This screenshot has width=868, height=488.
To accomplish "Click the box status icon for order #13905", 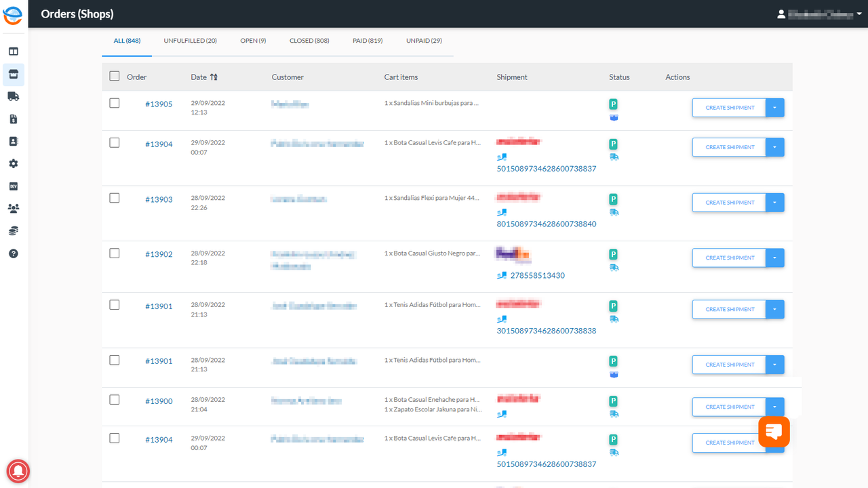I will 614,117.
